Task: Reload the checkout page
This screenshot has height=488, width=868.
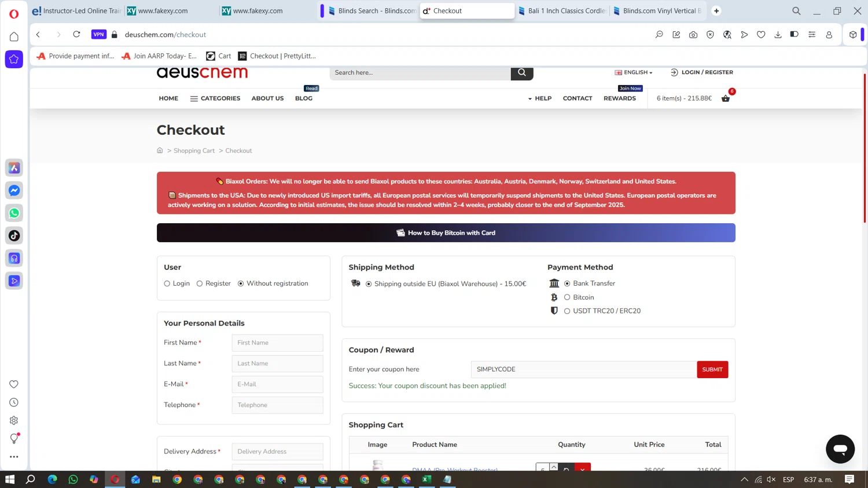Action: coord(76,35)
